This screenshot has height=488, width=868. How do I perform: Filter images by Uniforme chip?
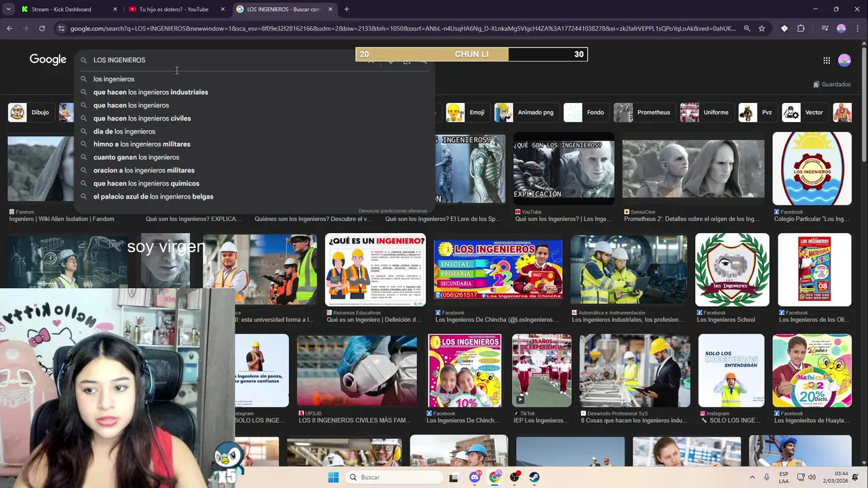click(x=706, y=113)
